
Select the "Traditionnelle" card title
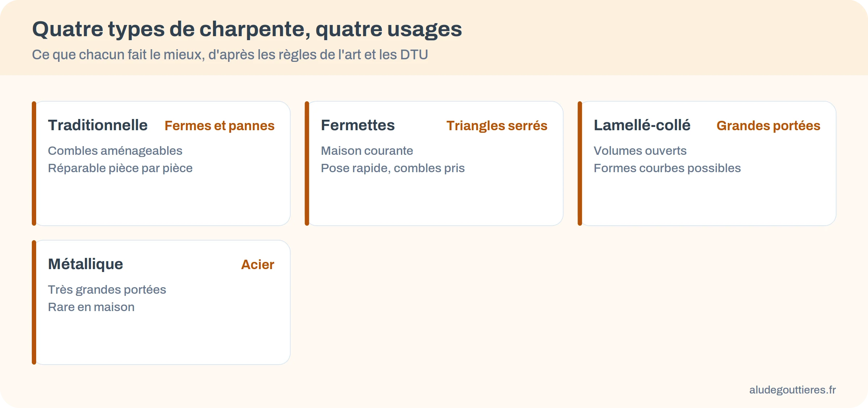pos(98,125)
